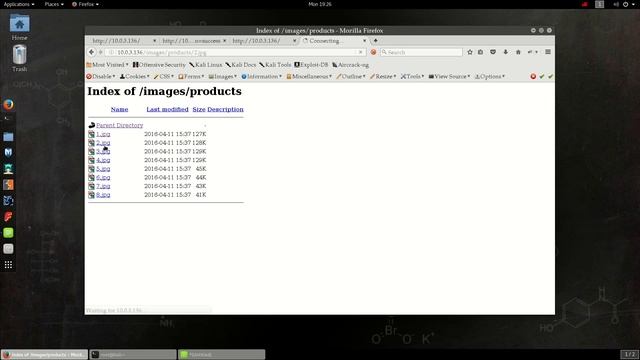Open the 4.jpg file link
This screenshot has width=640, height=360.
click(103, 160)
